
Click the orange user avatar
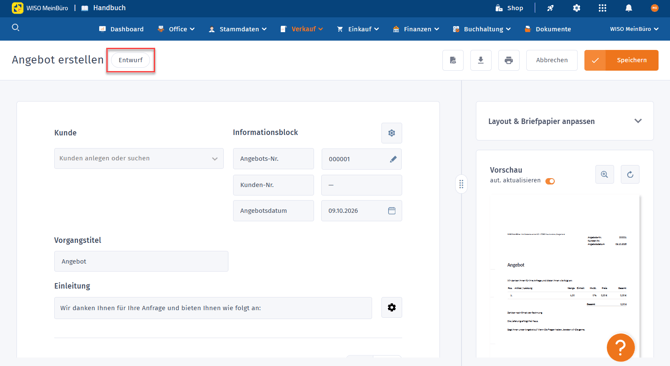point(654,8)
